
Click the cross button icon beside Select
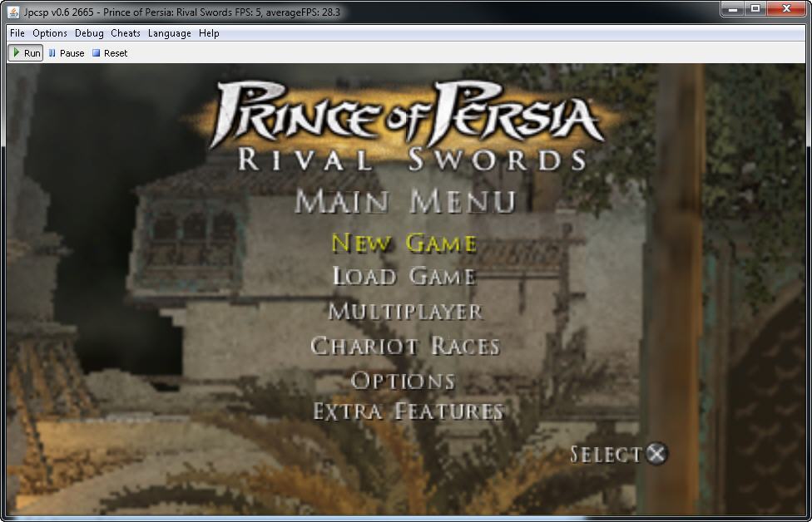coord(656,454)
